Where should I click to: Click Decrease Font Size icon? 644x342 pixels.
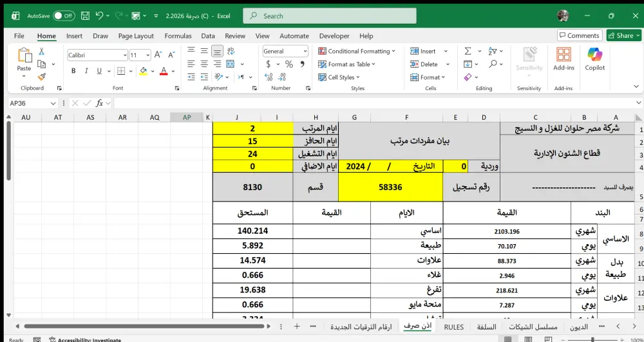(x=171, y=55)
